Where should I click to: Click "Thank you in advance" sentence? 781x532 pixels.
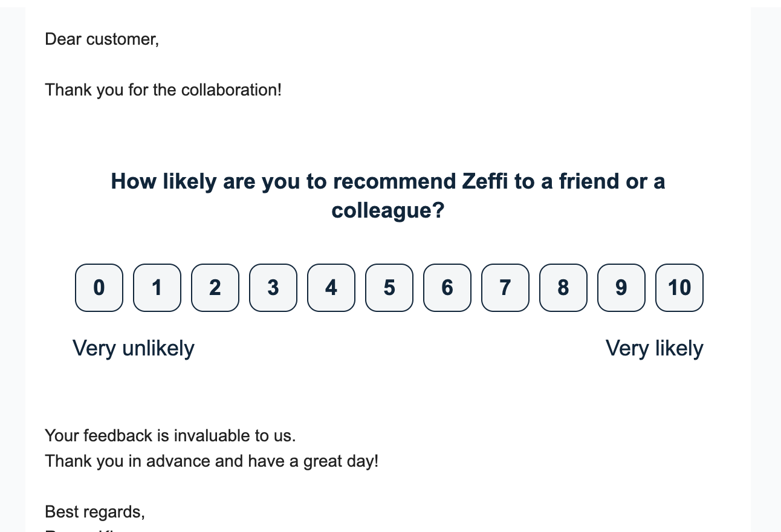click(x=212, y=461)
